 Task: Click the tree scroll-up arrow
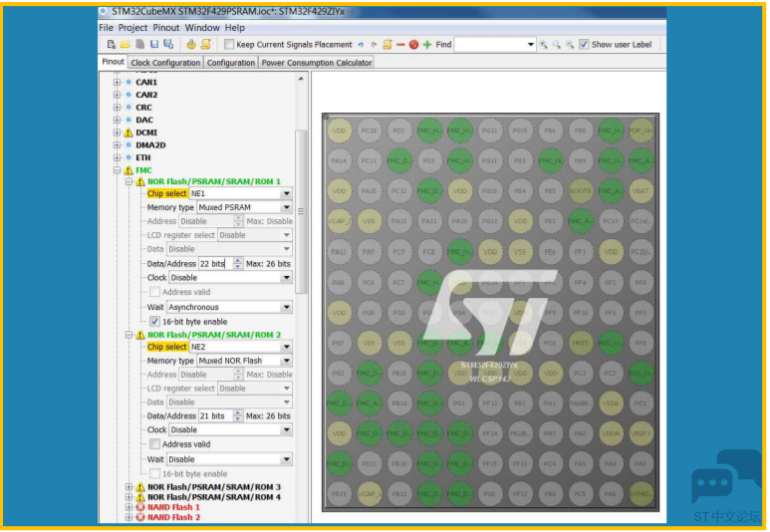[301, 79]
